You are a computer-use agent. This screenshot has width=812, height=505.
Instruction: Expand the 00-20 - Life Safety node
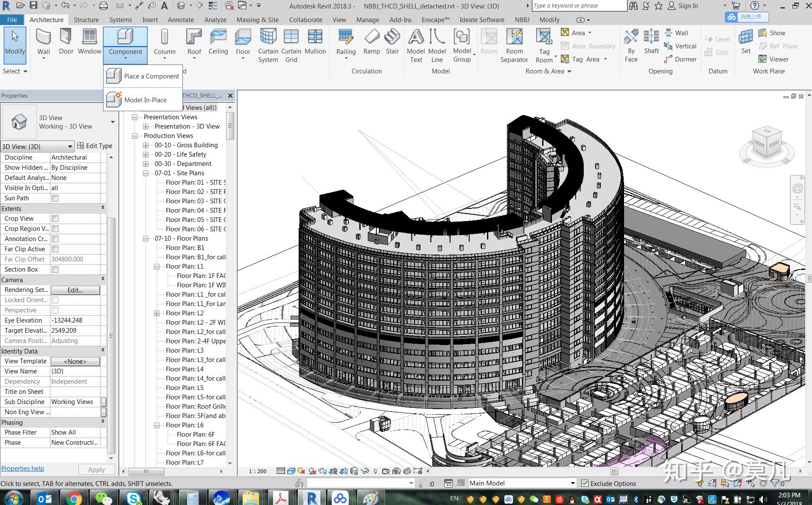(x=146, y=154)
